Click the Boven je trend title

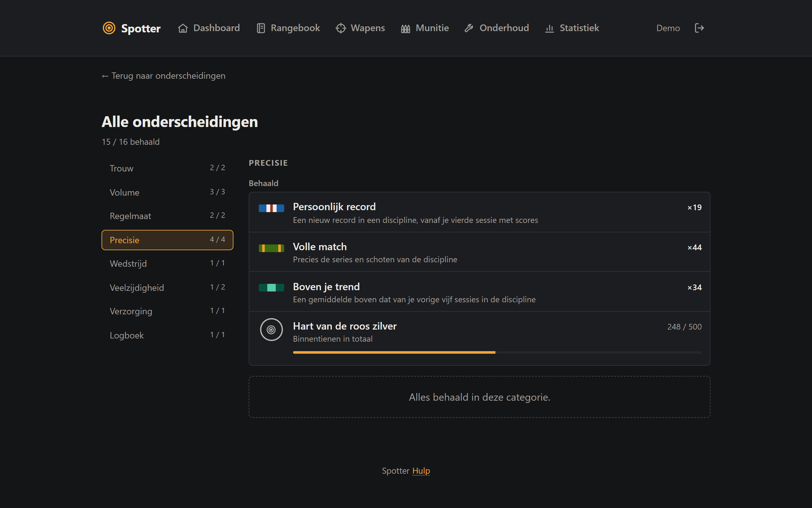(x=326, y=287)
